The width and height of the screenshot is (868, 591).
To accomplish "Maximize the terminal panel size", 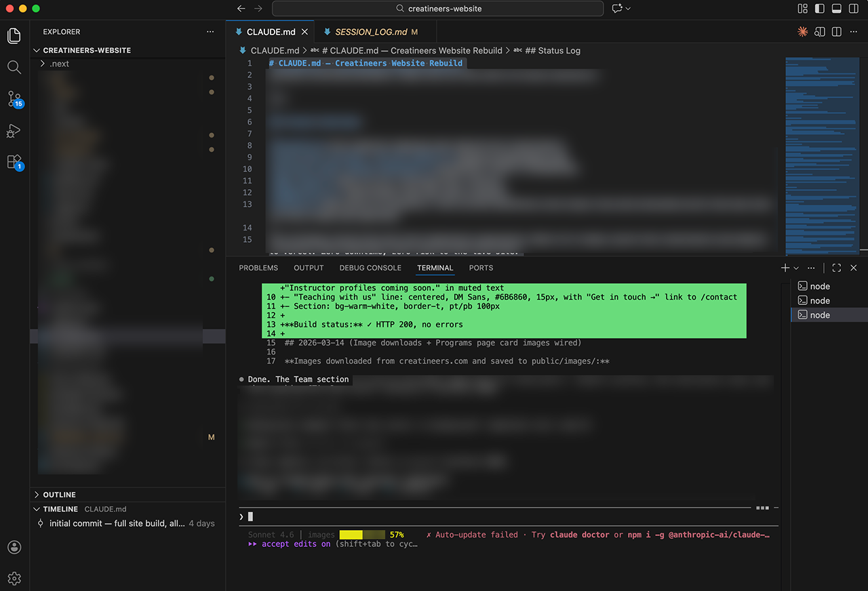I will (x=837, y=268).
